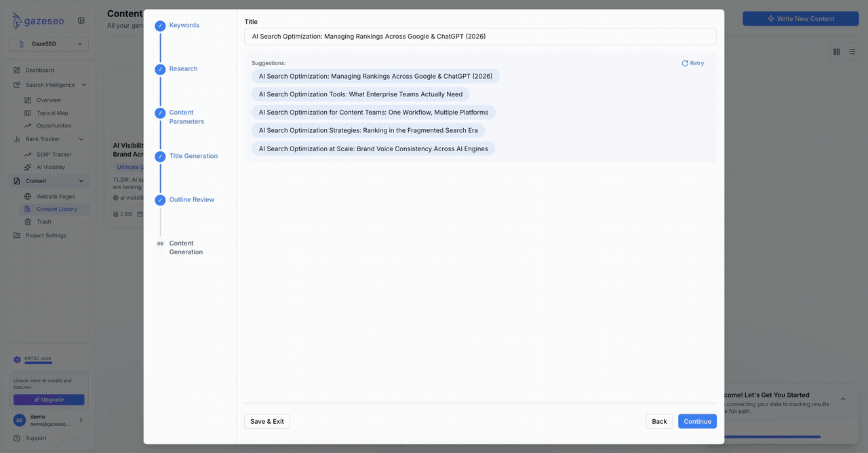Viewport: 868px width, 453px height.
Task: Click the Trash bin icon
Action: (x=28, y=222)
